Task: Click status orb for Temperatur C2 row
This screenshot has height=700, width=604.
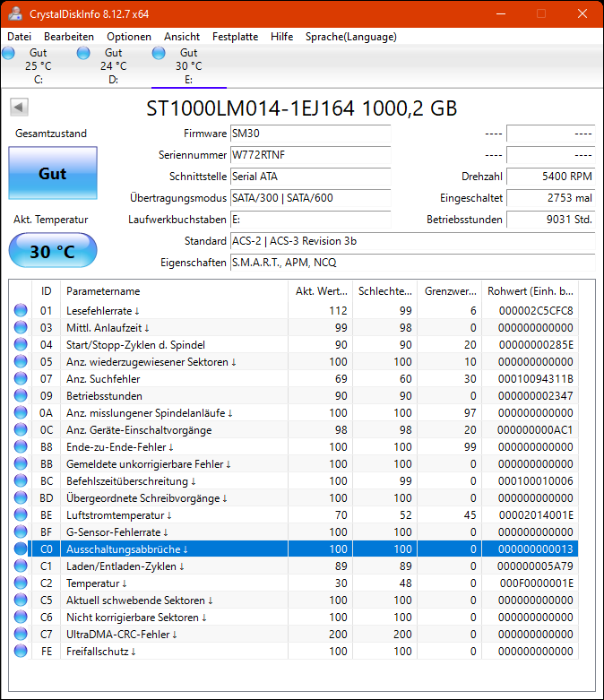Action: [21, 583]
